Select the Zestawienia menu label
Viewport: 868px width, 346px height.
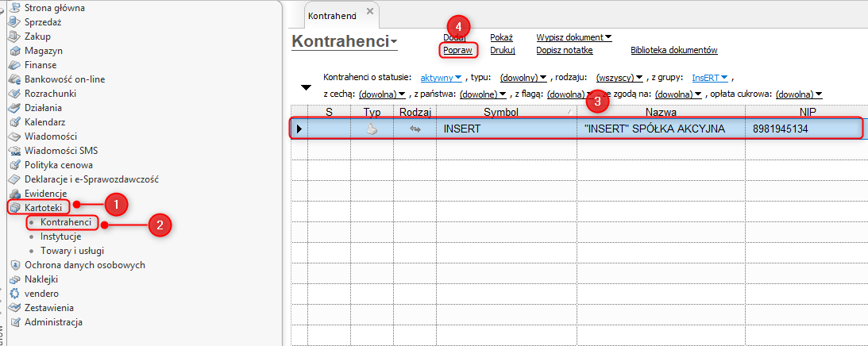pos(49,308)
